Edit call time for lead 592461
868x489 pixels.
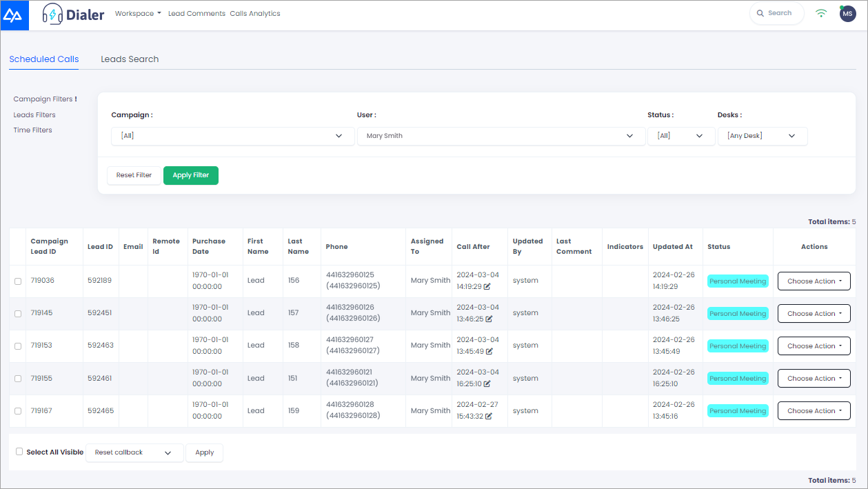(487, 383)
